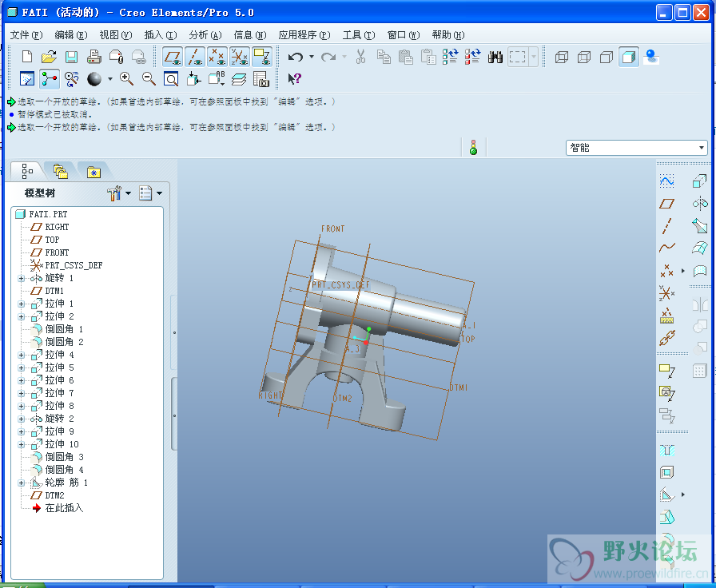716x588 pixels.
Task: Open the 插入(I) menu
Action: click(161, 35)
